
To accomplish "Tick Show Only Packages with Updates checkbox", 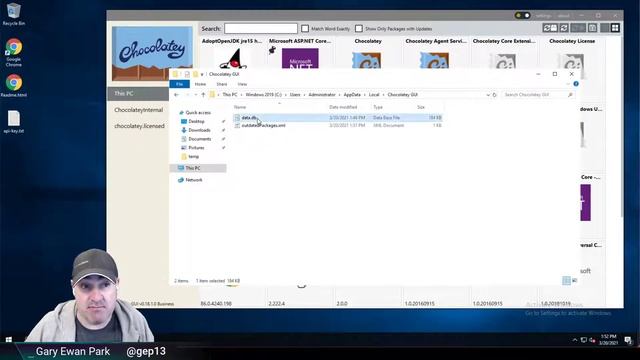I will 359,29.
